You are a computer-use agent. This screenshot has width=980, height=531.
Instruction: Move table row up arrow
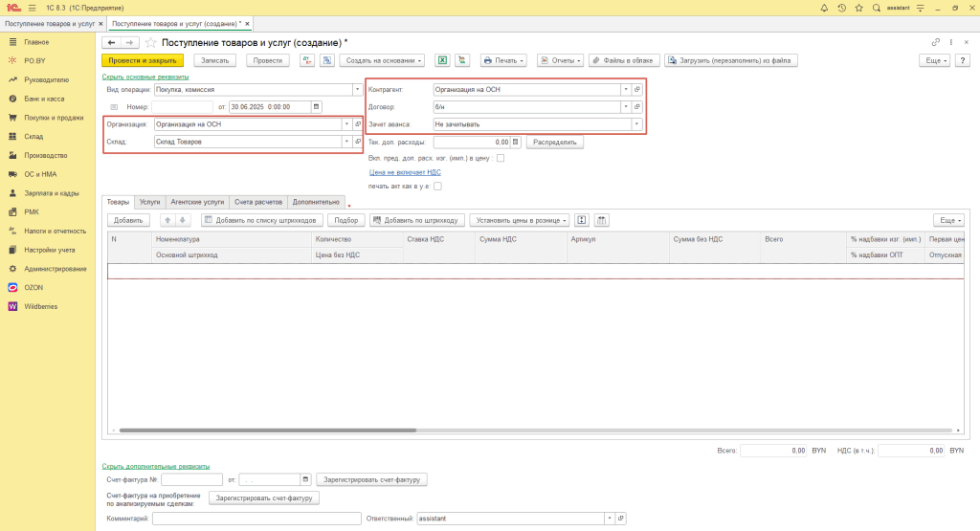pos(167,220)
